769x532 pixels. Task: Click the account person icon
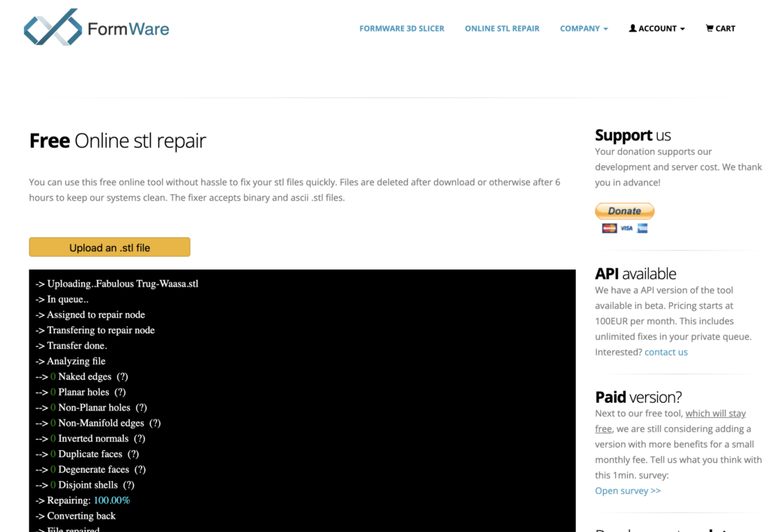tap(632, 28)
